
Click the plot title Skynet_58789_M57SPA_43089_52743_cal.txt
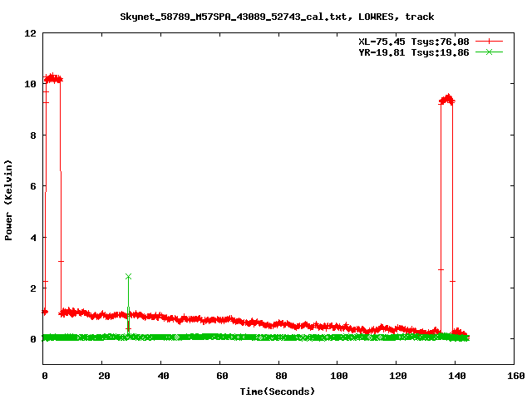click(x=234, y=17)
